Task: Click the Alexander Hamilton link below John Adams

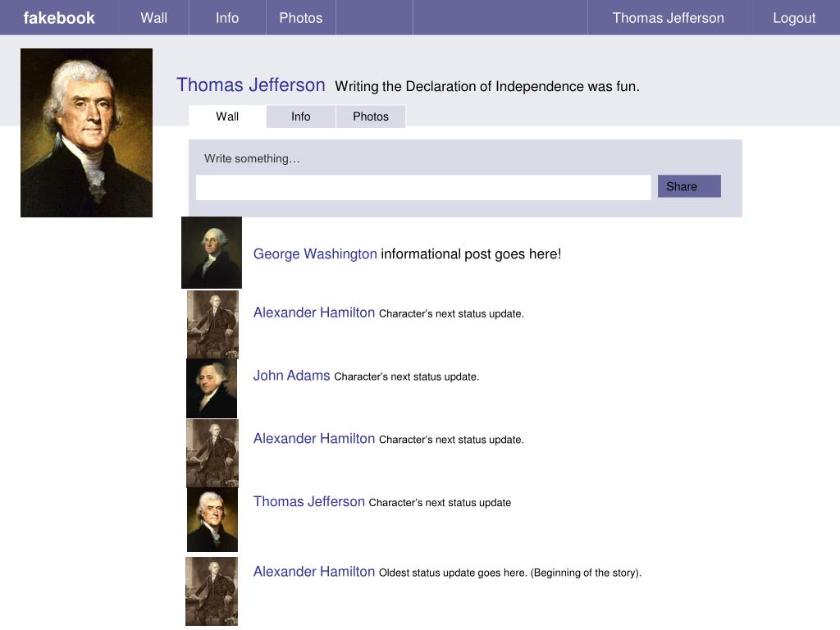Action: tap(314, 438)
